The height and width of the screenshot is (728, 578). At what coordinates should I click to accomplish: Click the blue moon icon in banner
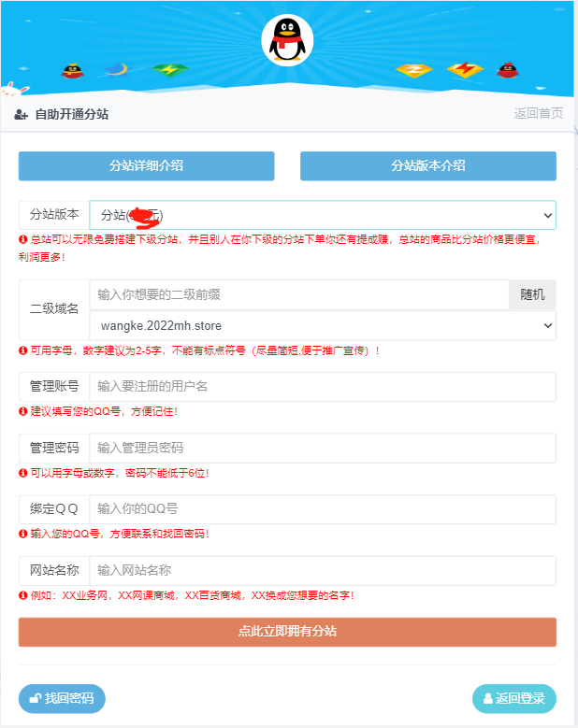coord(116,70)
